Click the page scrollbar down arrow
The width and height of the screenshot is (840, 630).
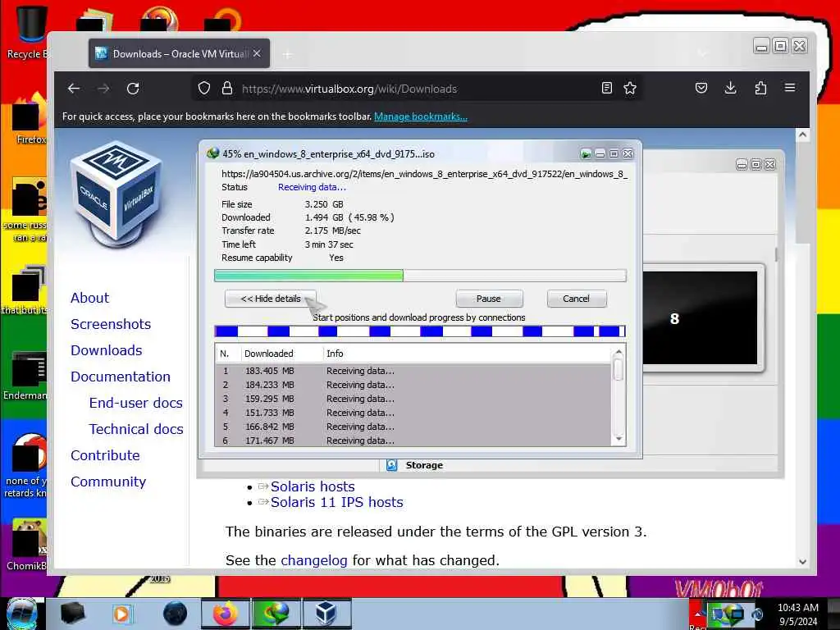pyautogui.click(x=802, y=561)
